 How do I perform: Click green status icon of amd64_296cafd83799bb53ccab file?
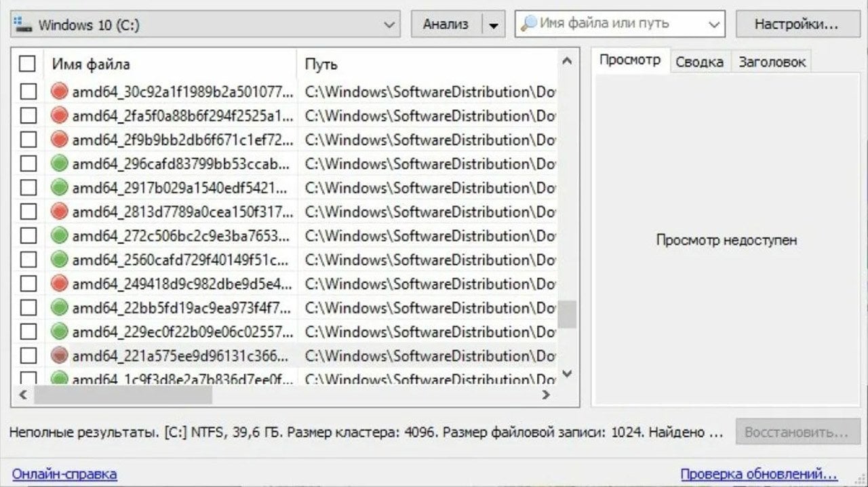point(60,163)
